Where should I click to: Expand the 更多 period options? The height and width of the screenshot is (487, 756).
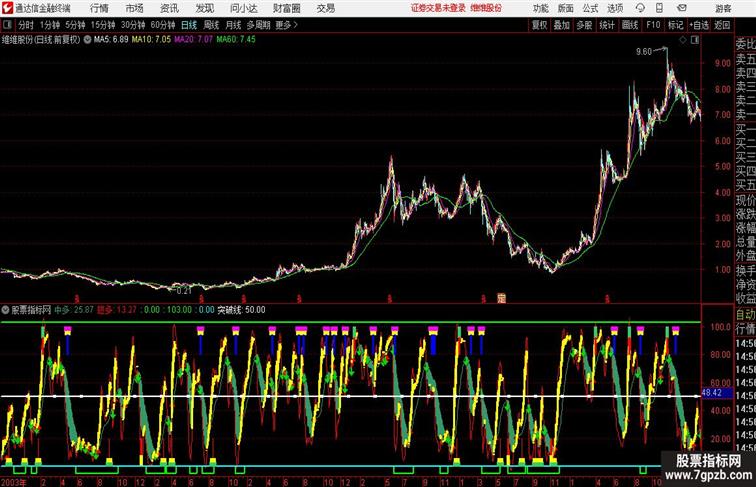[x=286, y=25]
